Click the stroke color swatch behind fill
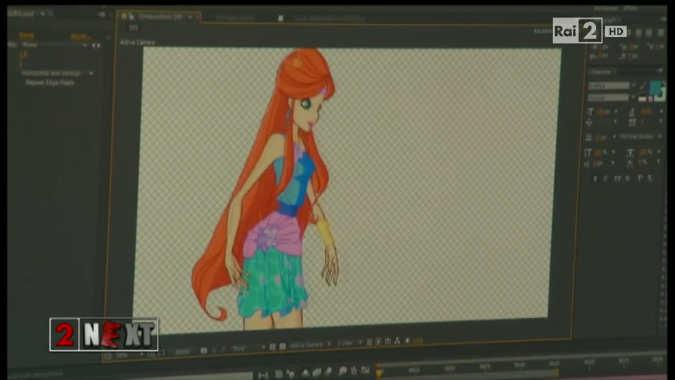This screenshot has height=380, width=675. pyautogui.click(x=664, y=98)
